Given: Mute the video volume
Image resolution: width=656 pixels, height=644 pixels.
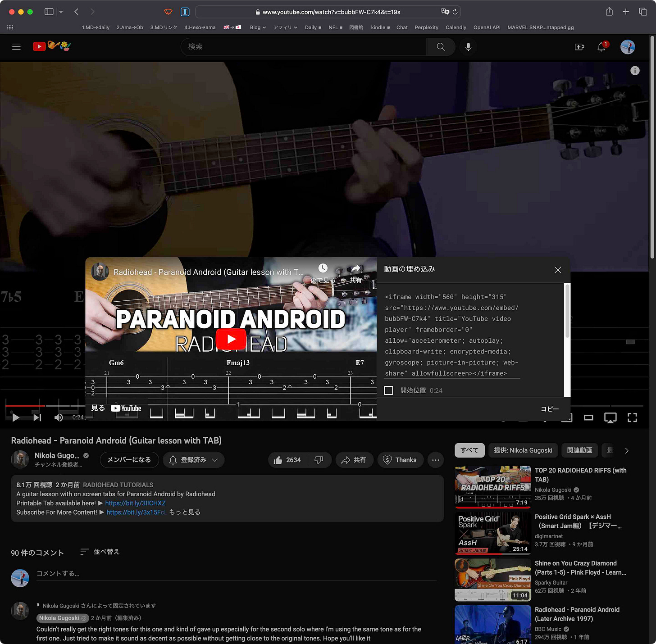Looking at the screenshot, I should (59, 417).
